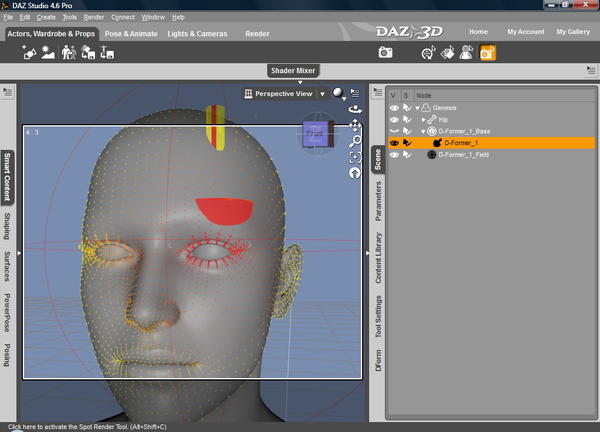
Task: Open the Perspective View dropdown arrow
Action: click(x=322, y=94)
